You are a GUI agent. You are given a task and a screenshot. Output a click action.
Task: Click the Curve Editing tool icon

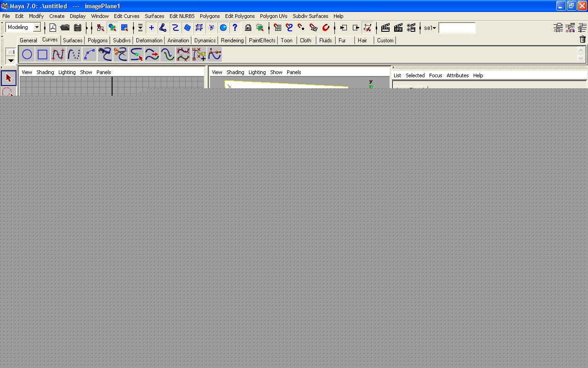(x=215, y=54)
